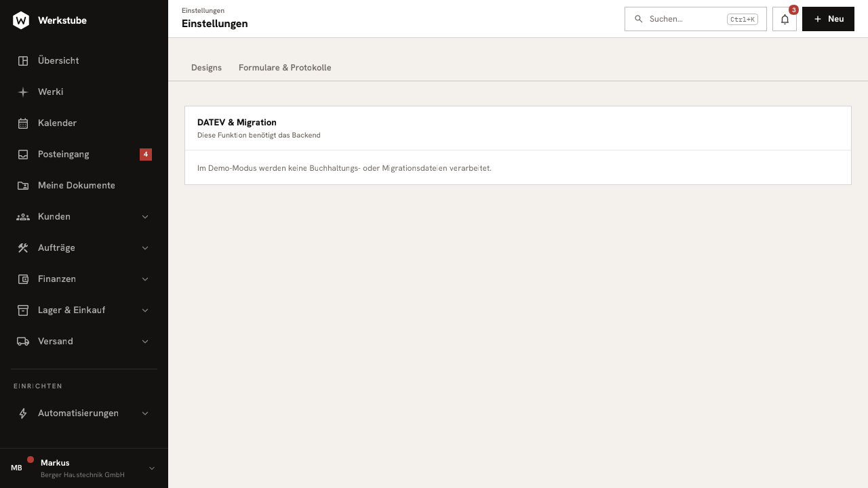Click the Automatisierungen lightning bolt icon
868x488 pixels.
click(23, 413)
